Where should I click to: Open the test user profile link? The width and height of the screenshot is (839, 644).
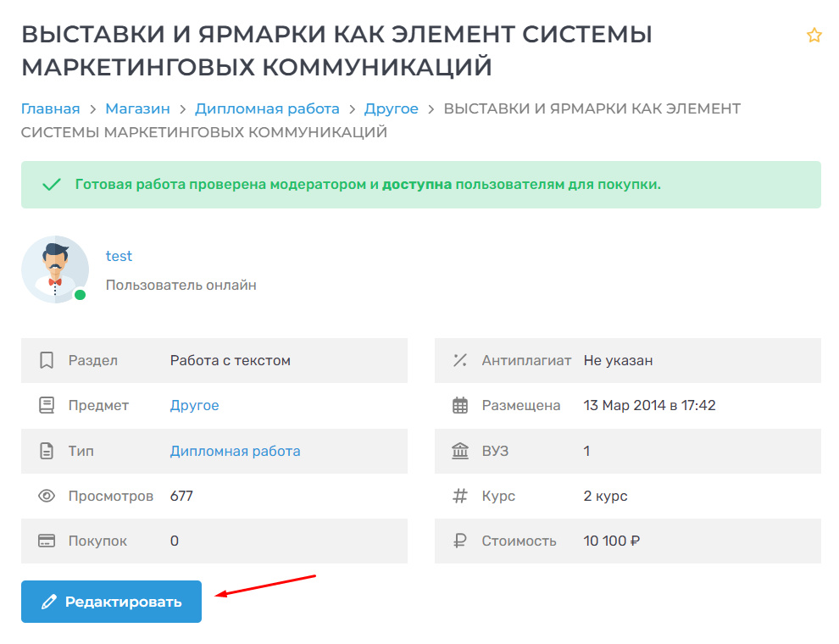click(119, 256)
